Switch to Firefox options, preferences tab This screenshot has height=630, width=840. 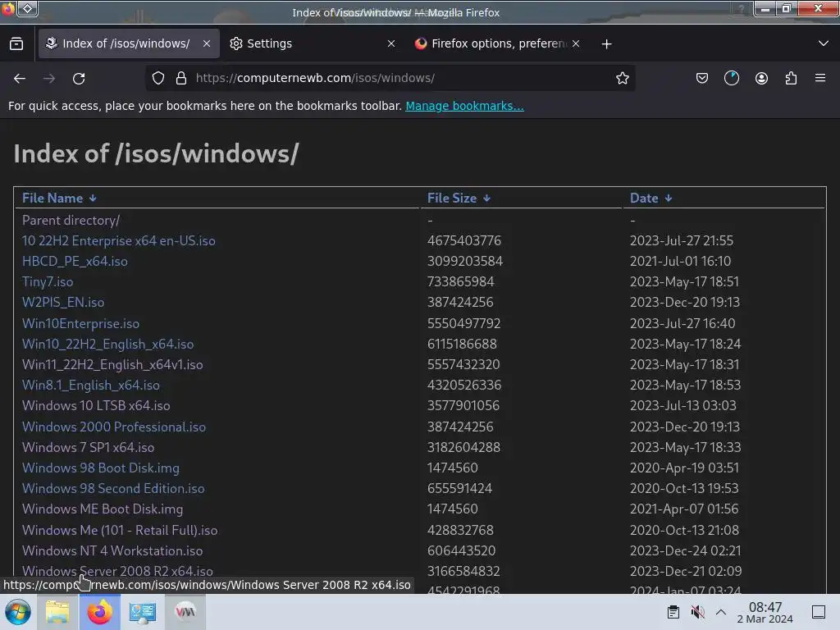[x=497, y=44]
